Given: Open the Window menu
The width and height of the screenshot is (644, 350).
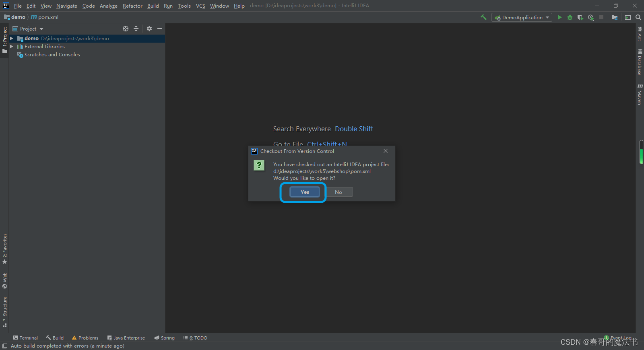Looking at the screenshot, I should (219, 6).
